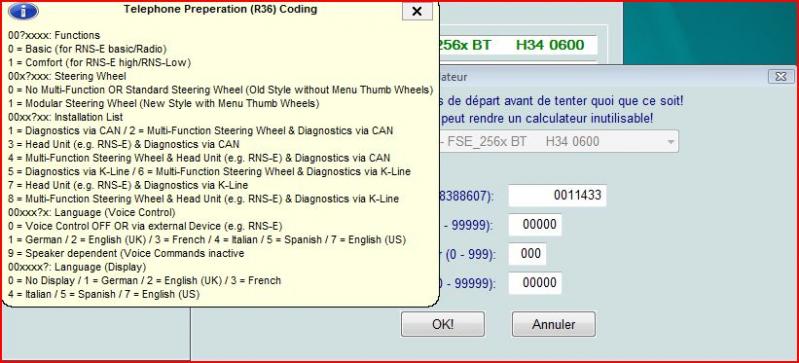Click '00xxx?x: Language (Voice Control)' line
This screenshot has height=363, width=799.
[92, 212]
